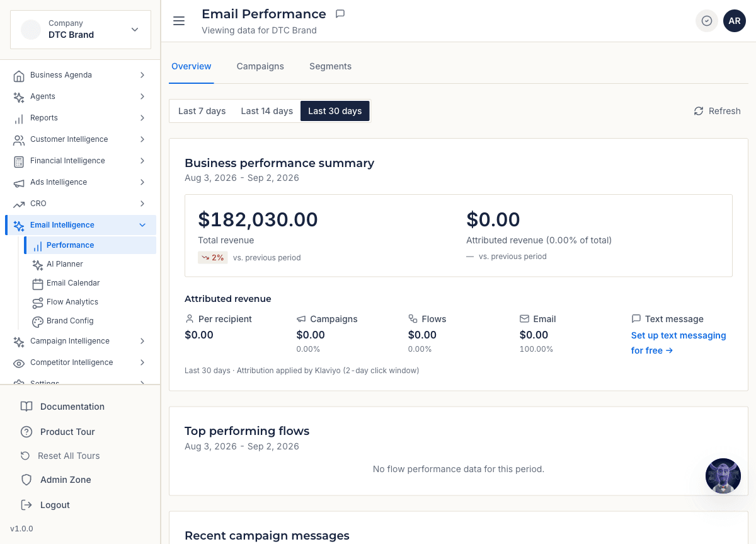Expand the Agents chevron
756x544 pixels.
pos(142,96)
